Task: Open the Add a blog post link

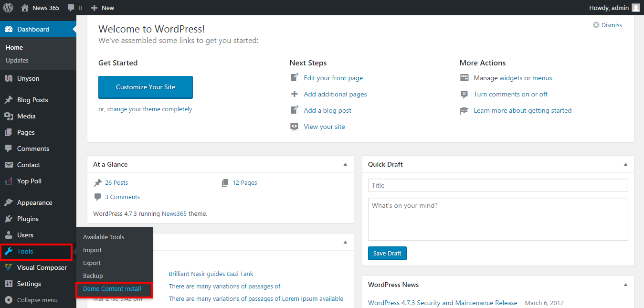Action: [327, 110]
